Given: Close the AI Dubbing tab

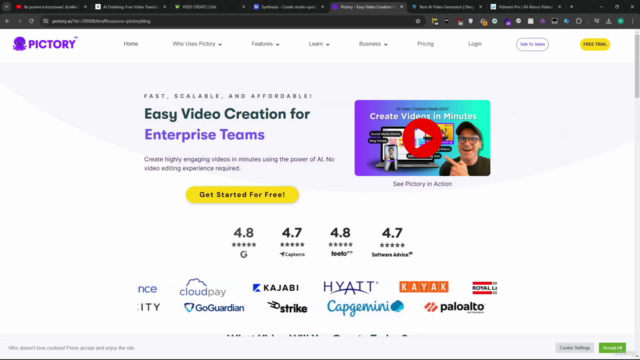Looking at the screenshot, I should pyautogui.click(x=164, y=7).
